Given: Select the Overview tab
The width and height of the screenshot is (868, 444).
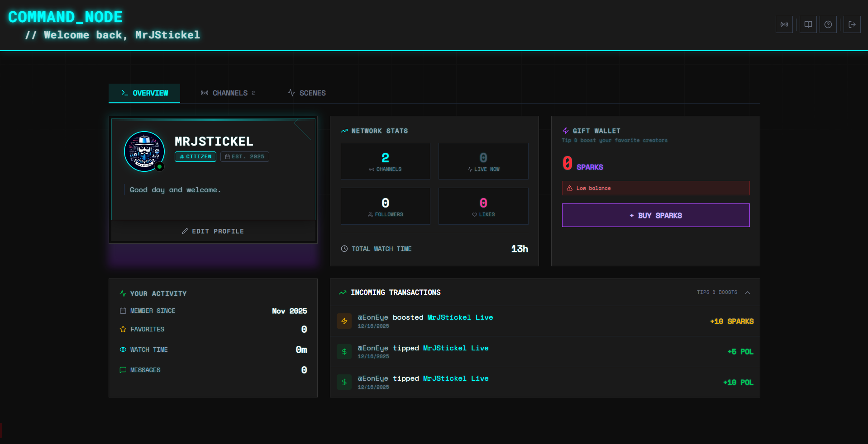Looking at the screenshot, I should point(144,93).
